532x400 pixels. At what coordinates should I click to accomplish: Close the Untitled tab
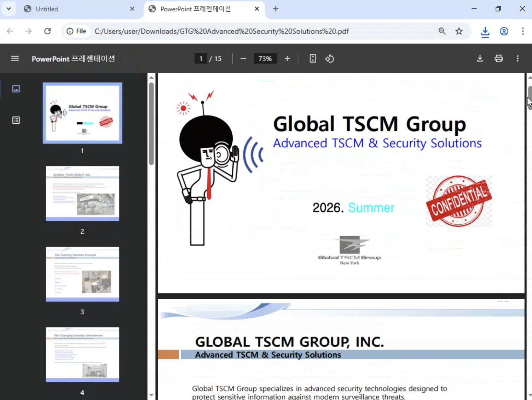tap(132, 9)
